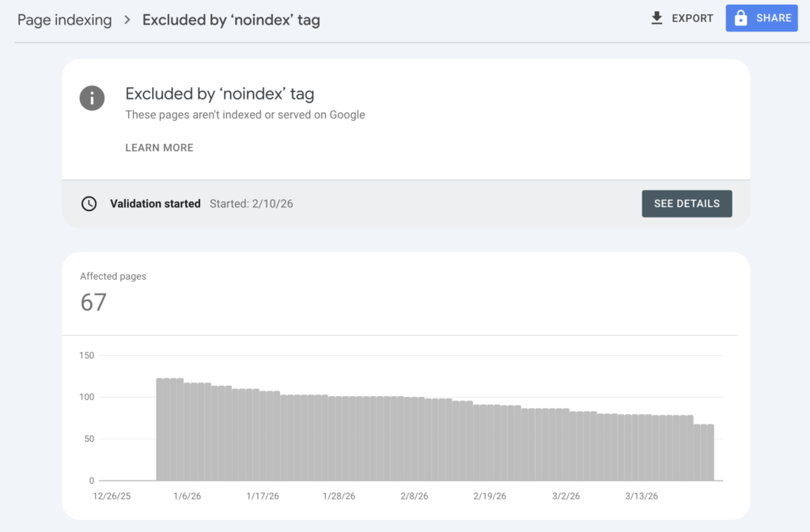Click the 3/13/26 date axis label
The height and width of the screenshot is (532, 810).
(x=642, y=496)
